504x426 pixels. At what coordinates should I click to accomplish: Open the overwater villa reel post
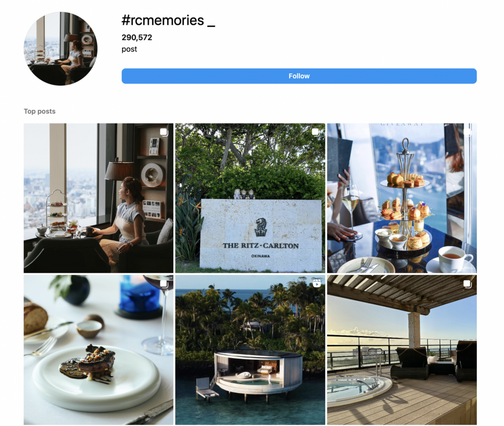point(250,350)
